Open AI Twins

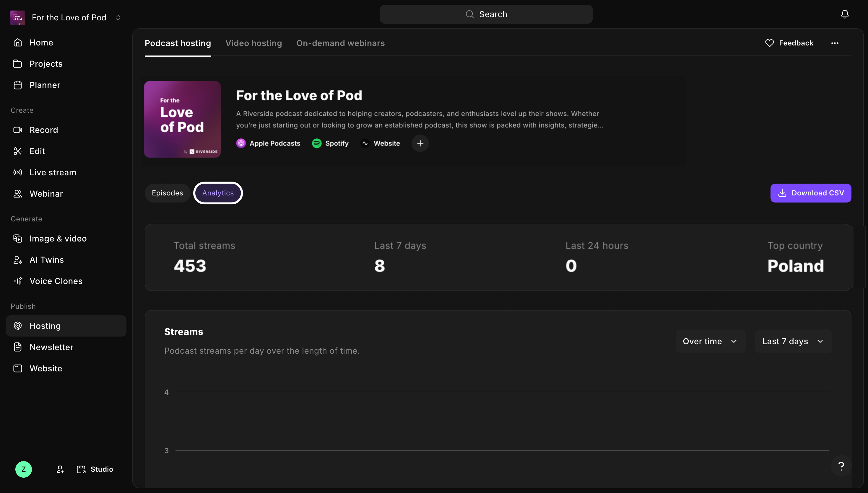pyautogui.click(x=66, y=260)
